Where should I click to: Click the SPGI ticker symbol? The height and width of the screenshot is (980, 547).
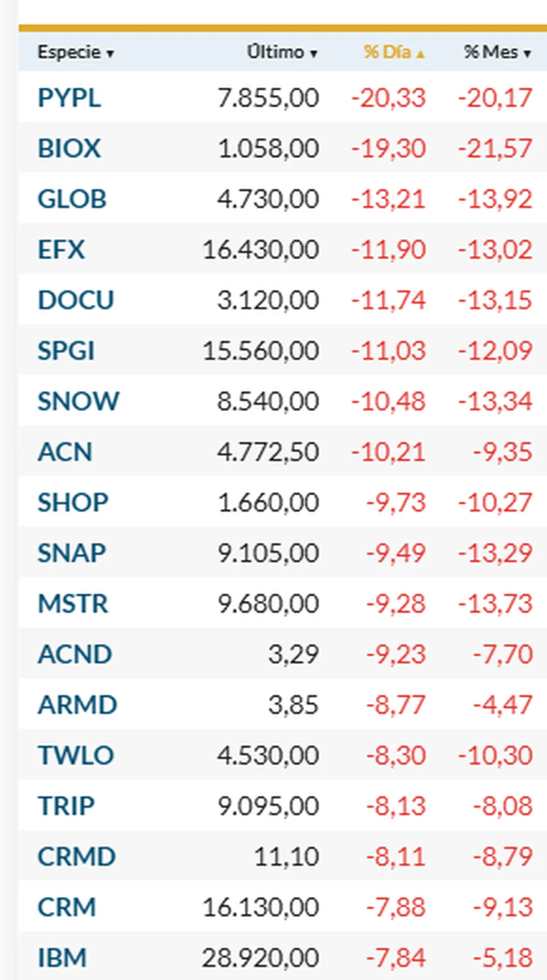[66, 351]
